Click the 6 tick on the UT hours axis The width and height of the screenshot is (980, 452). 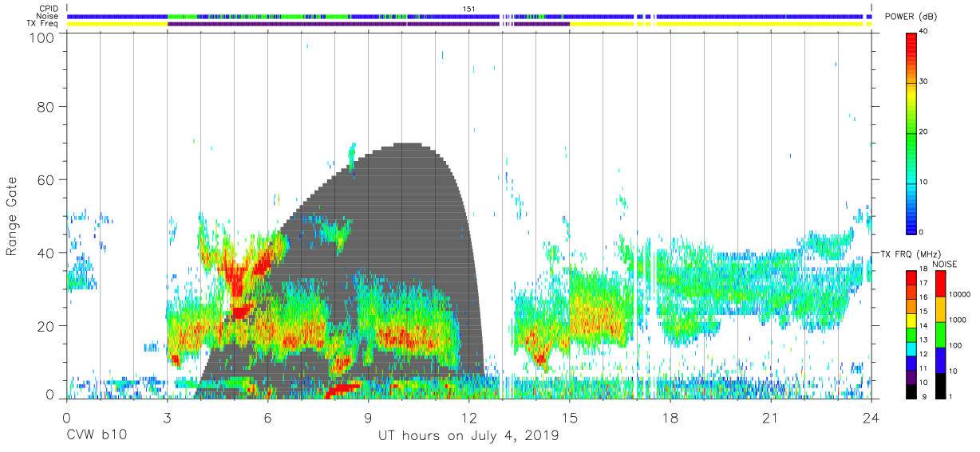[267, 418]
